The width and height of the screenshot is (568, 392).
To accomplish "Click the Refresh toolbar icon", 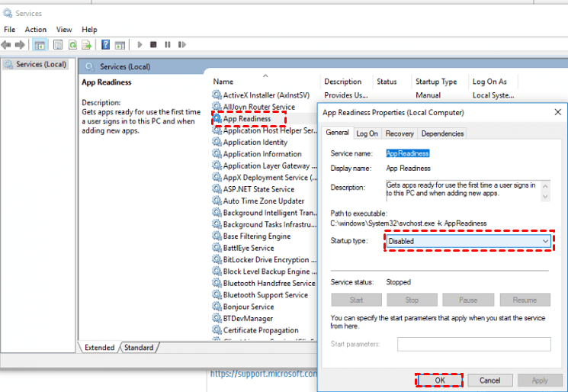I will click(x=73, y=44).
